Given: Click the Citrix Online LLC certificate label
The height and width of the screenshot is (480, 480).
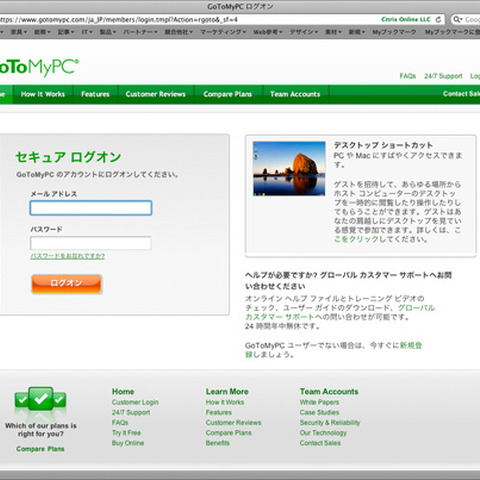Looking at the screenshot, I should [x=406, y=20].
